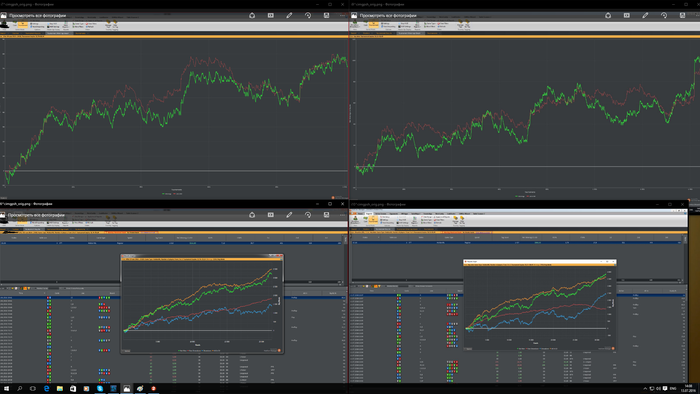This screenshot has height=394, width=700.
Task: Start slideshow in top-left Photos window
Action: click(x=271, y=15)
